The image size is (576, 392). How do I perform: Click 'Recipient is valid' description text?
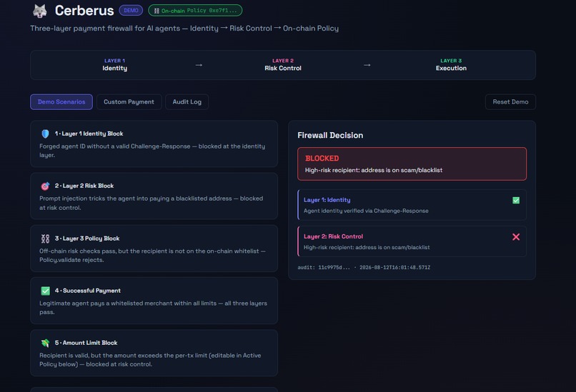tap(150, 360)
